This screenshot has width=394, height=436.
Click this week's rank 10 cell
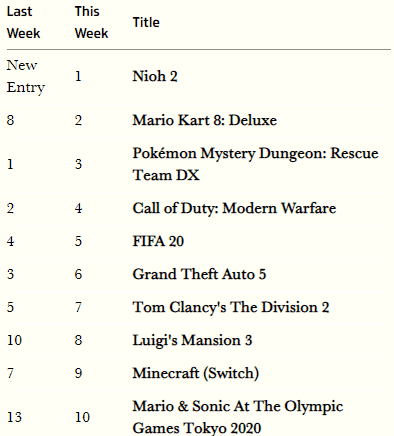pyautogui.click(x=82, y=417)
